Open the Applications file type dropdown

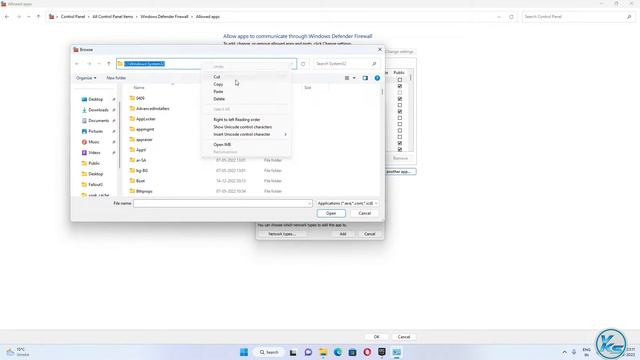[347, 203]
